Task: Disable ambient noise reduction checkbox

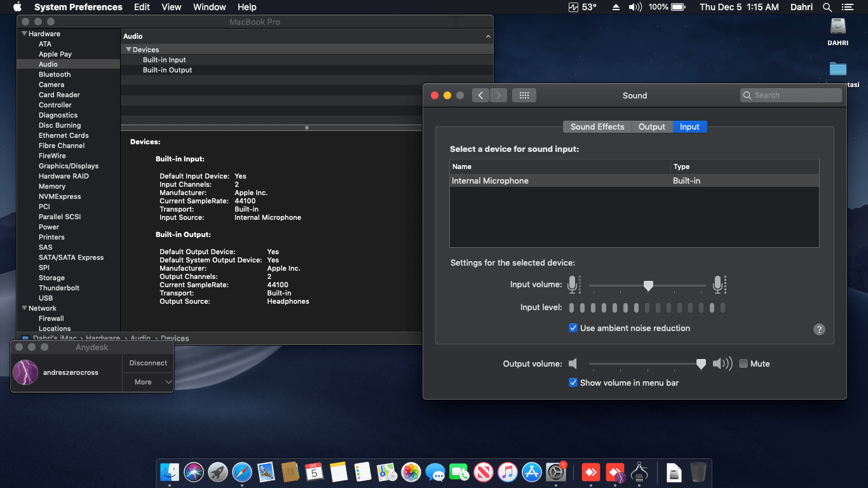Action: 573,329
